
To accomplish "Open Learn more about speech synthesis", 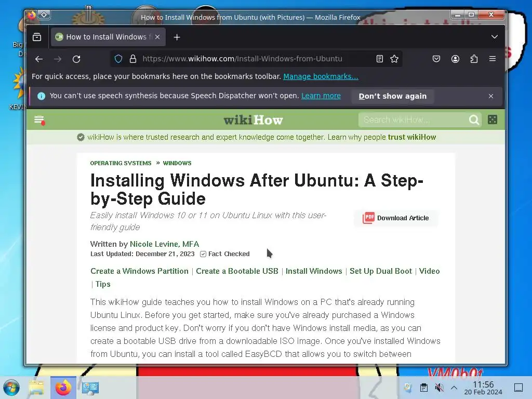I will [x=321, y=96].
